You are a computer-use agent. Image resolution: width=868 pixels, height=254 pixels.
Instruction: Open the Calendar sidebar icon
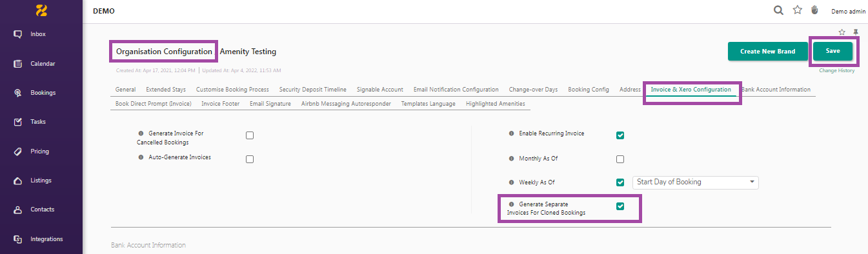[18, 64]
